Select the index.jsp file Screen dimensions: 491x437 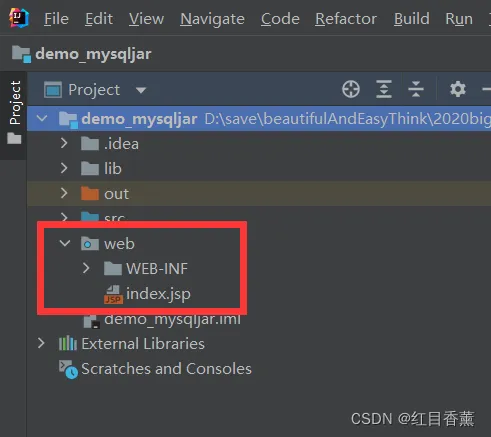(158, 294)
